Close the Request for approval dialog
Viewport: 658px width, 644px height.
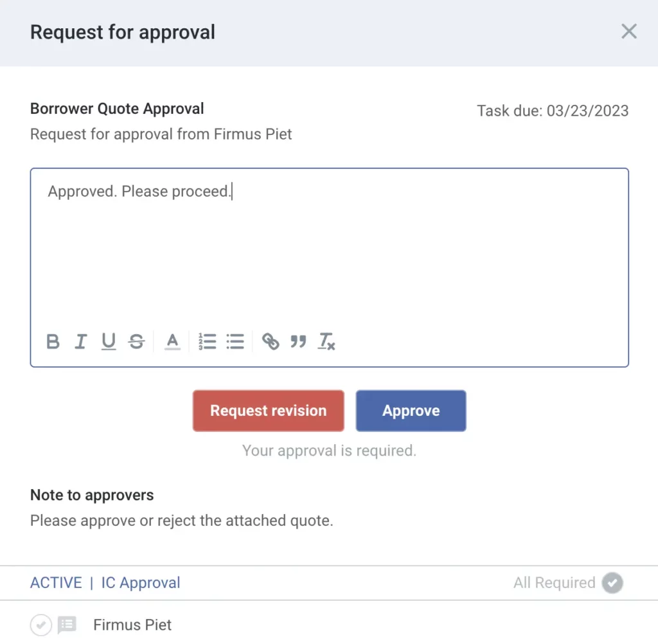[x=628, y=31]
